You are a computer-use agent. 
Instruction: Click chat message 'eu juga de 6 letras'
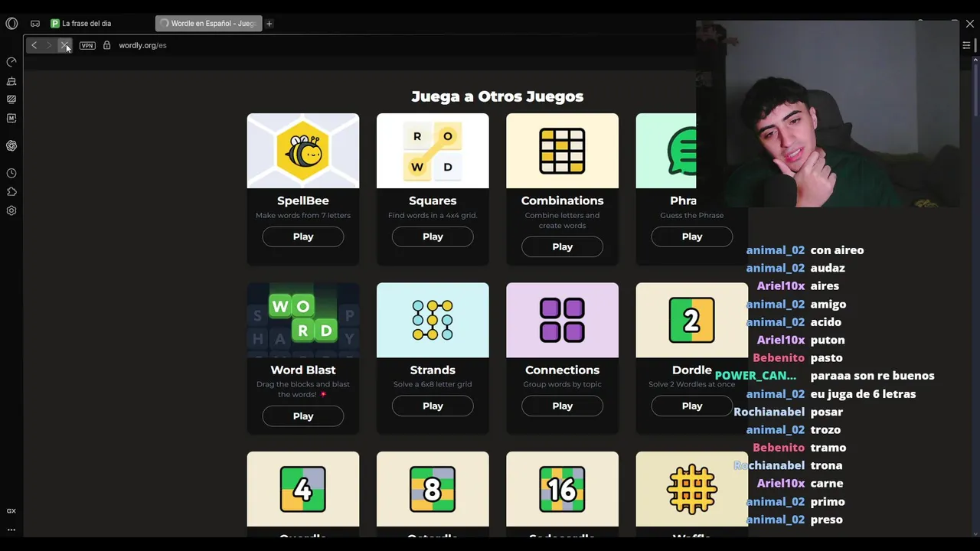pos(863,394)
